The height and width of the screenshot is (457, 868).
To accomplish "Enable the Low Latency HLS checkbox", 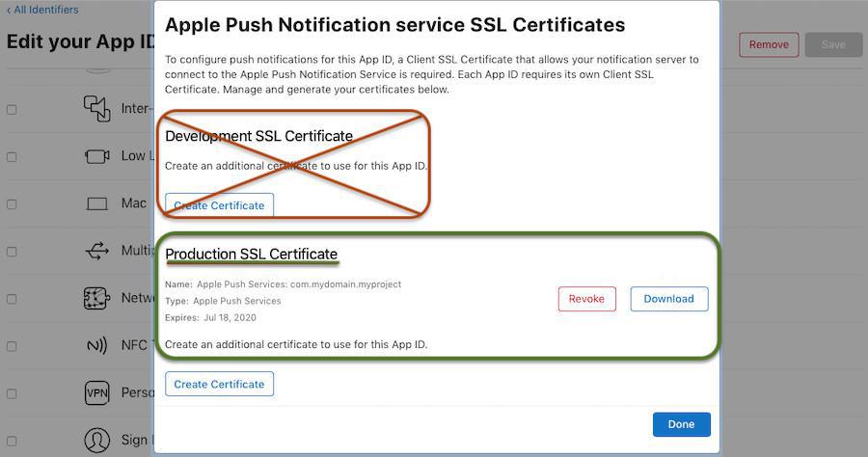I will point(12,157).
